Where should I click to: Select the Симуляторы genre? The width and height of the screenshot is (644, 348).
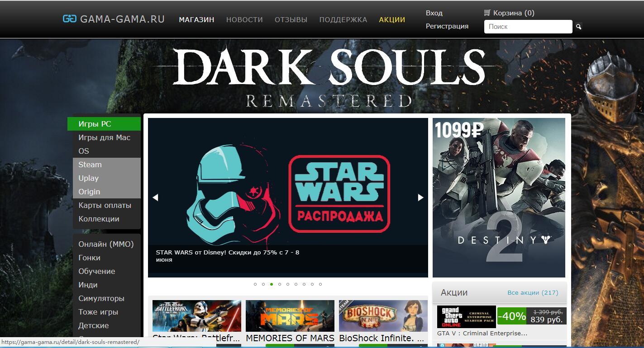click(x=107, y=298)
